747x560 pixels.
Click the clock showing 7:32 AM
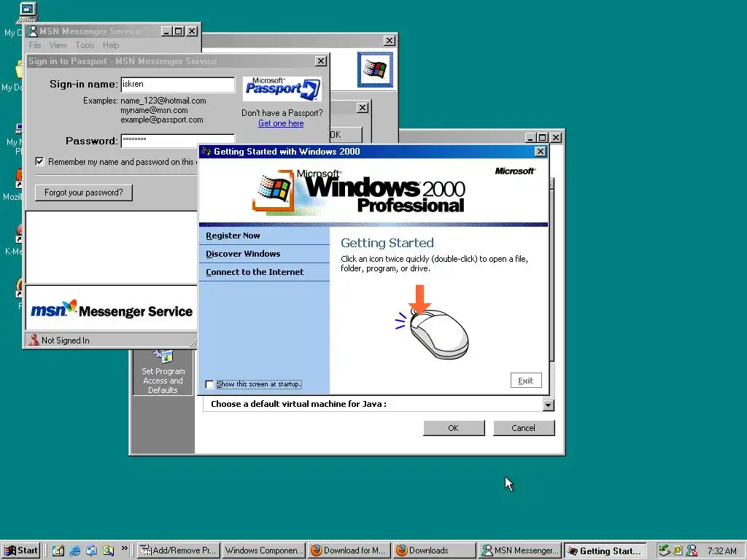click(721, 551)
